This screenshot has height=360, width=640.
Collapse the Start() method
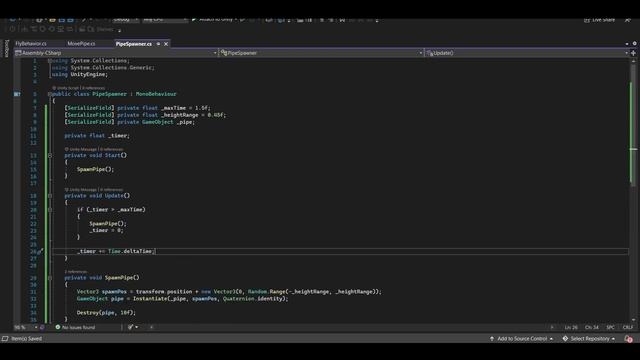click(x=50, y=156)
